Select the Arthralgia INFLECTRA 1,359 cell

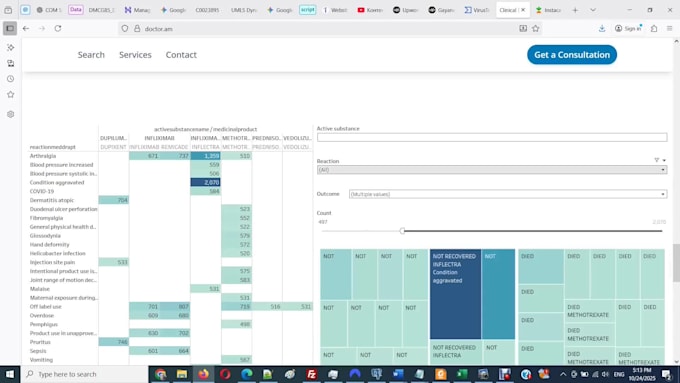pos(206,156)
